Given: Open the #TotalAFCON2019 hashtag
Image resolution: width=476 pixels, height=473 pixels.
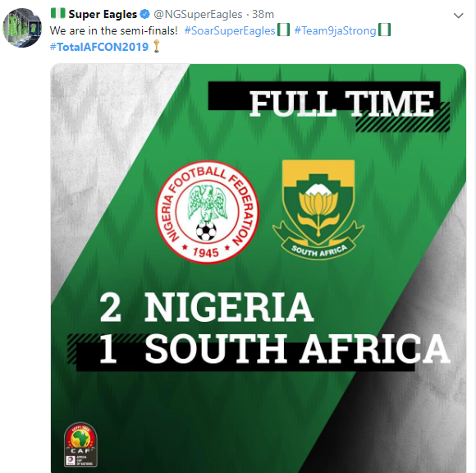Looking at the screenshot, I should tap(99, 47).
